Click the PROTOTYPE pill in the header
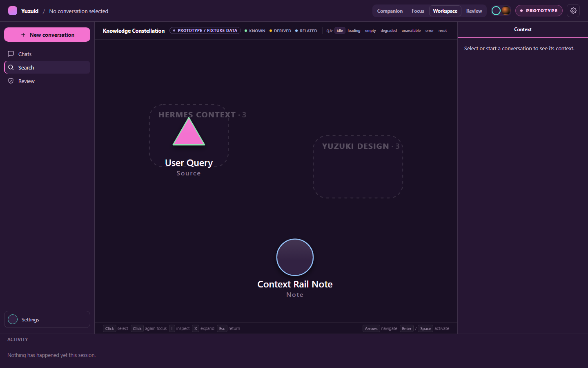588x368 pixels. (x=539, y=11)
